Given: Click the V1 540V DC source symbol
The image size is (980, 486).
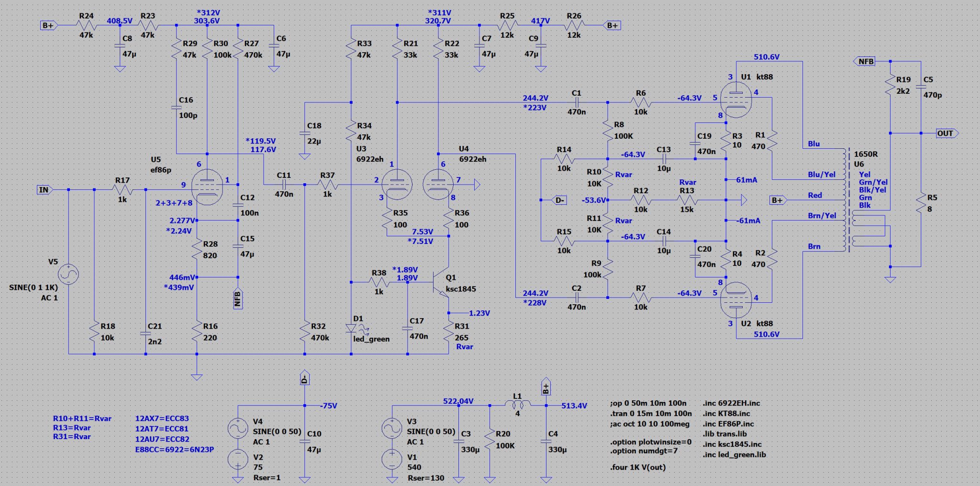Looking at the screenshot, I should coord(392,459).
